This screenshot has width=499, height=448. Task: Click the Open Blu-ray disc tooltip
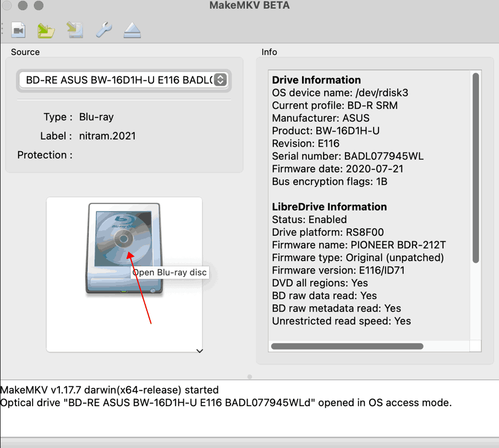pos(169,273)
